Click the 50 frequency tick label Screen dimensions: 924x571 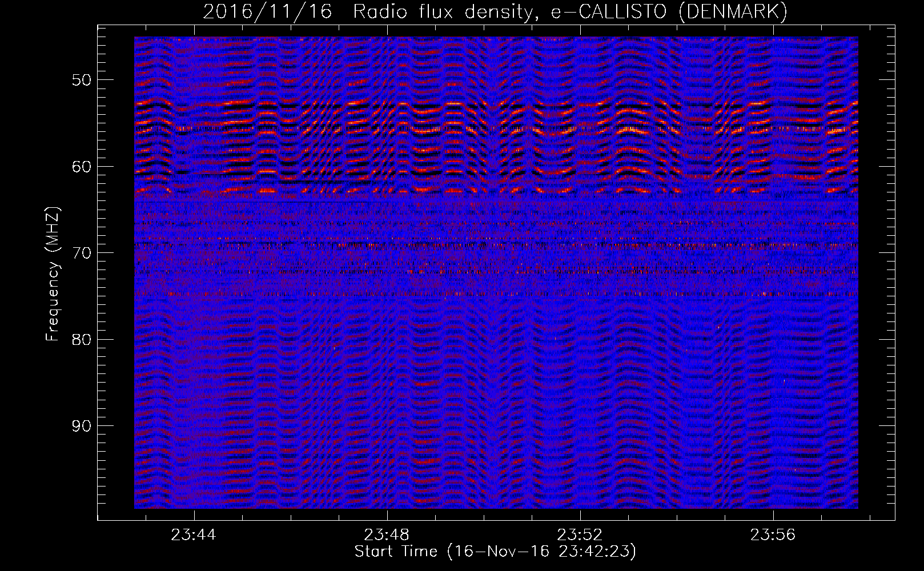coord(82,79)
